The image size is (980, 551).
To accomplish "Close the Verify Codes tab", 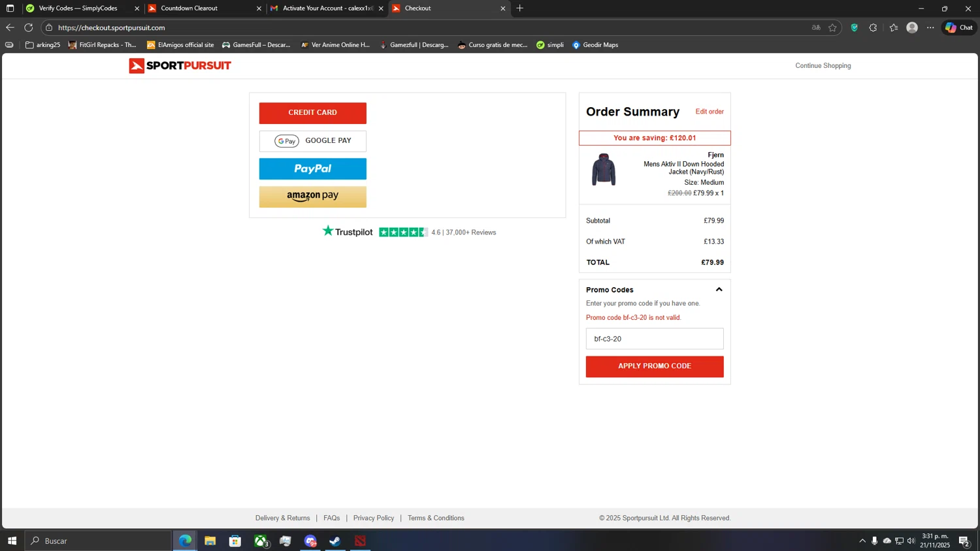I will pos(137,8).
